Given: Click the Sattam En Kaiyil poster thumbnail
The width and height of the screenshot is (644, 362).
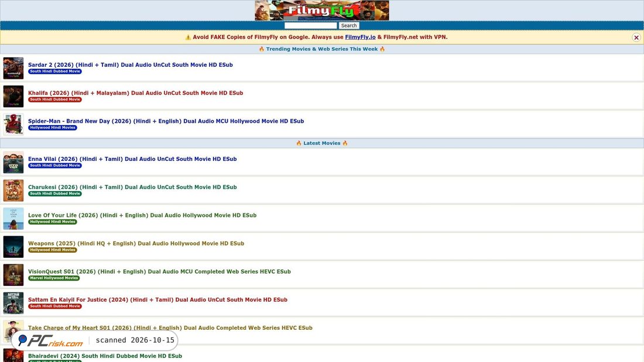Looking at the screenshot, I should point(13,303).
